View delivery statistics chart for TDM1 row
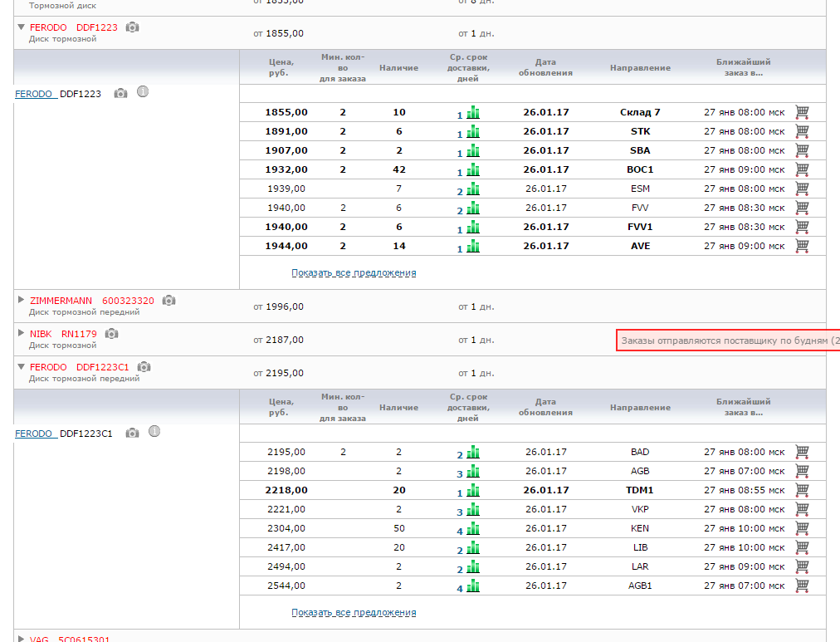This screenshot has width=840, height=642. (473, 490)
